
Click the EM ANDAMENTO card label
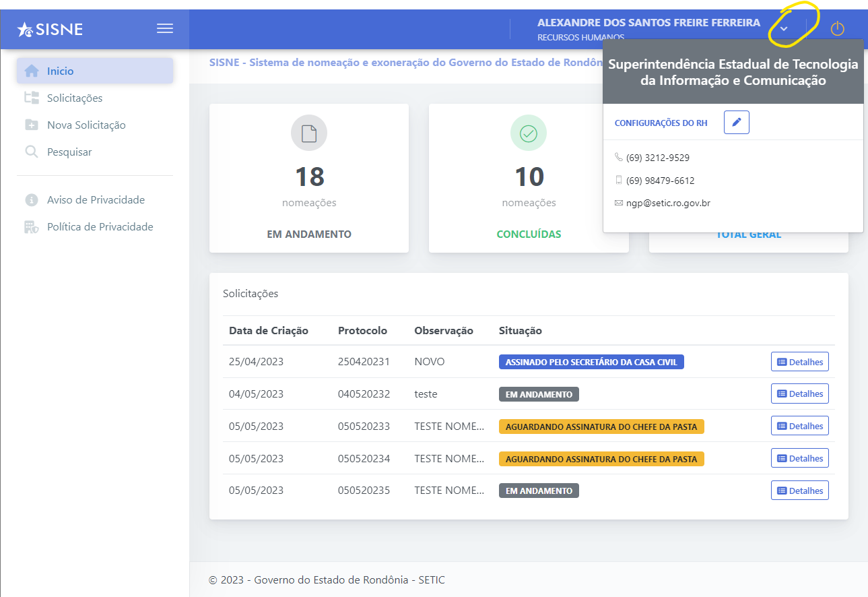(x=309, y=234)
